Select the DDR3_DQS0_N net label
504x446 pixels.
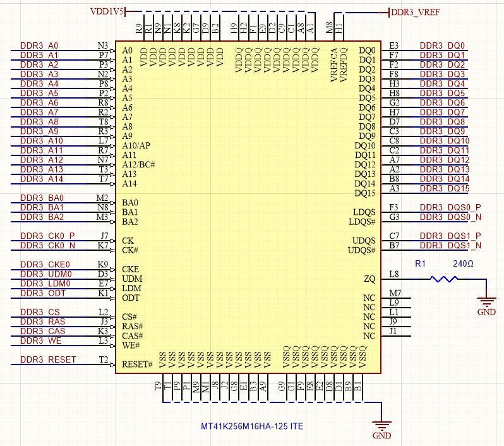pos(451,217)
